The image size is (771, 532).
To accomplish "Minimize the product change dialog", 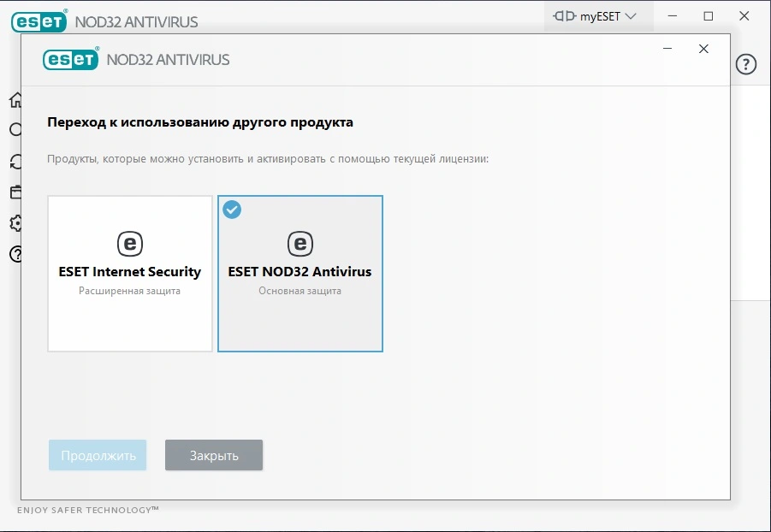I will click(x=667, y=49).
